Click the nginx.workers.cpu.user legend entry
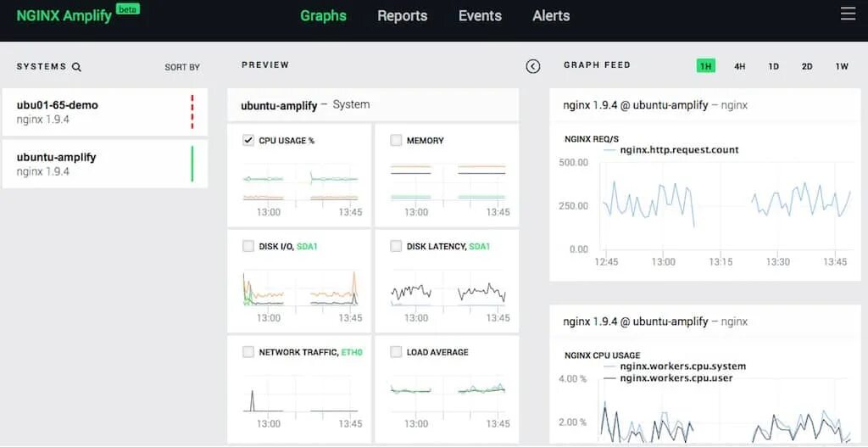This screenshot has width=868, height=447. click(668, 378)
